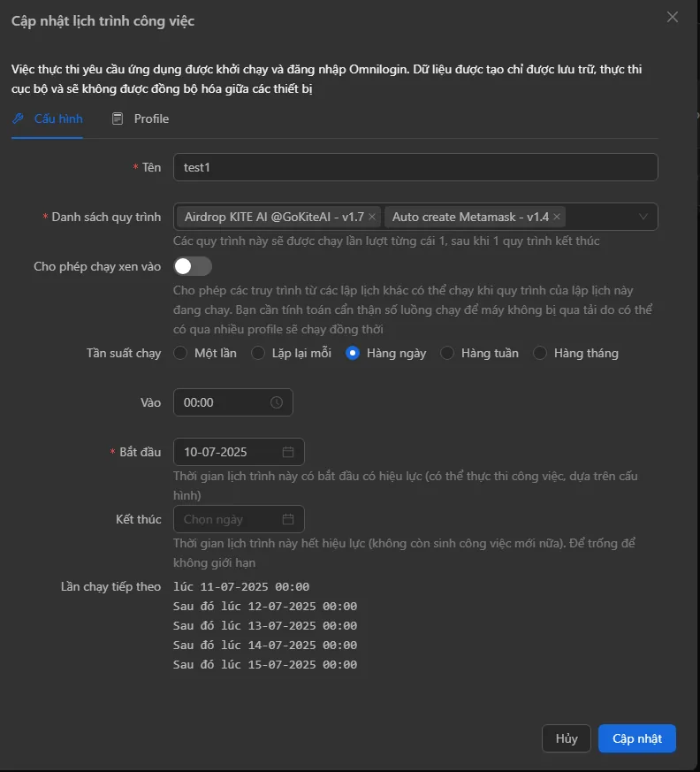
Task: Select Một lần frequency option
Action: click(x=181, y=353)
